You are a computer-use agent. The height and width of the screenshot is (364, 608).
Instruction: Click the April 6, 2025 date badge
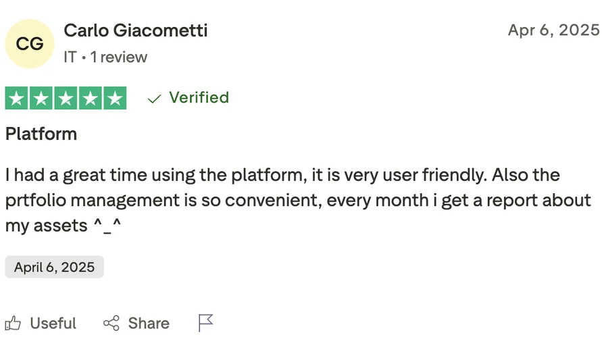54,267
